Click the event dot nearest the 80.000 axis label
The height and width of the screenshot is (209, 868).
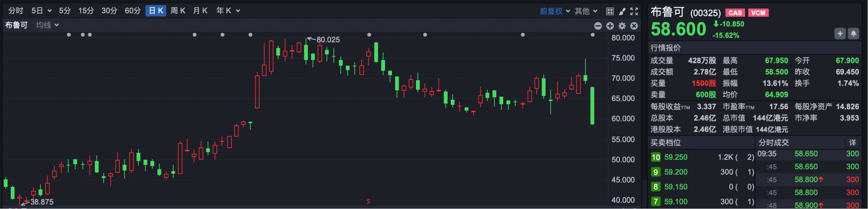(592, 35)
